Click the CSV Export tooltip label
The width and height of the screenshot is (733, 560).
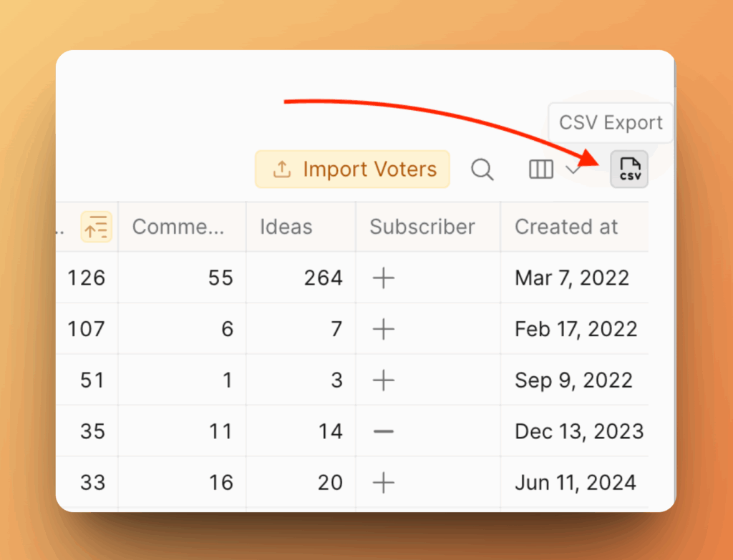pyautogui.click(x=610, y=122)
